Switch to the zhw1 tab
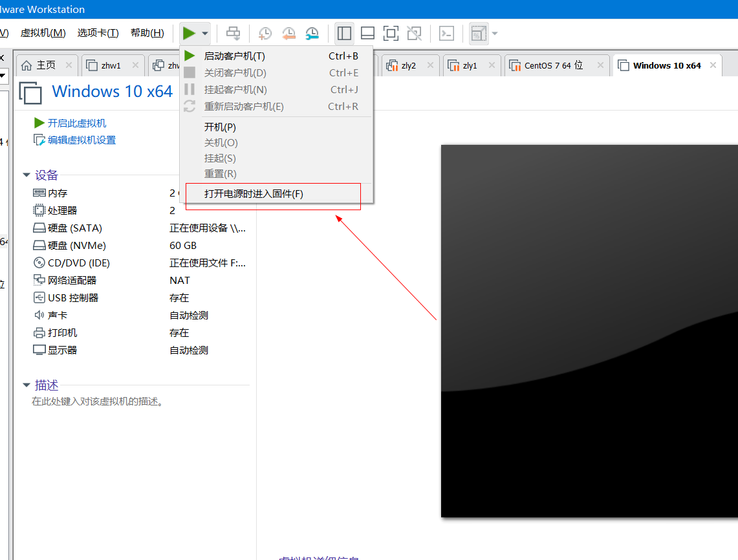This screenshot has width=738, height=560. coord(111,65)
